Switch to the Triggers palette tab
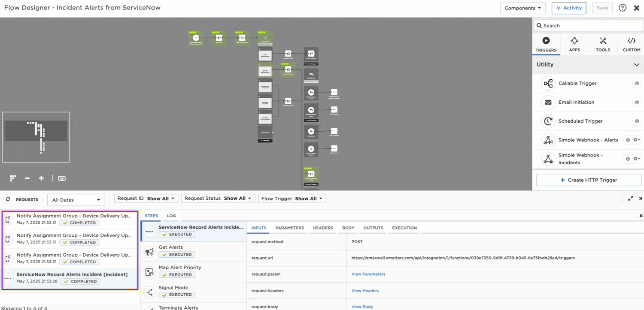Viewport: 644px width, 310px height. tap(546, 45)
